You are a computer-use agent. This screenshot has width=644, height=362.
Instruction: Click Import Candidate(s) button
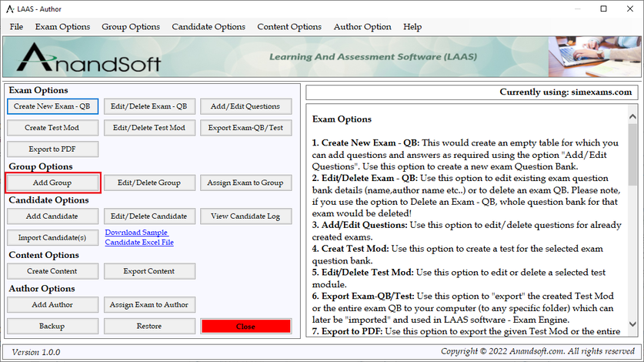52,237
